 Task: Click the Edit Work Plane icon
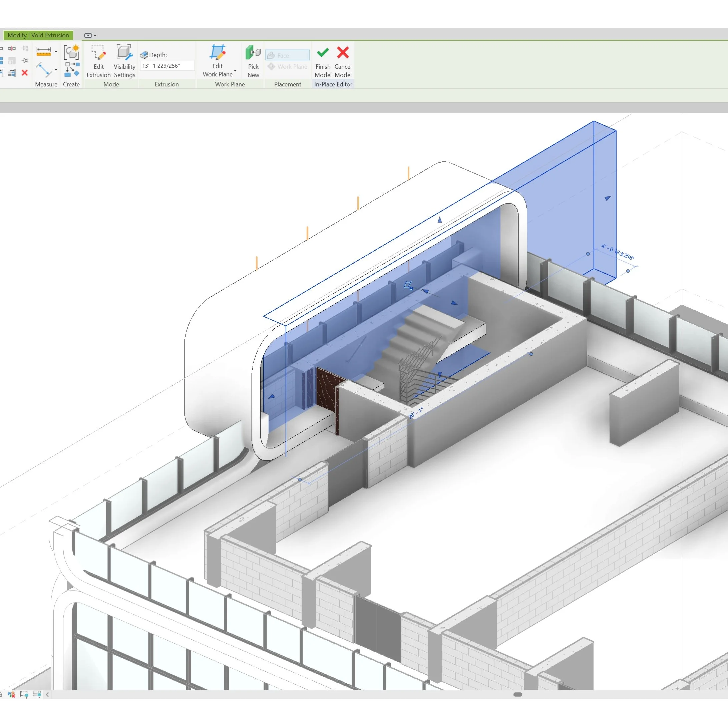217,53
